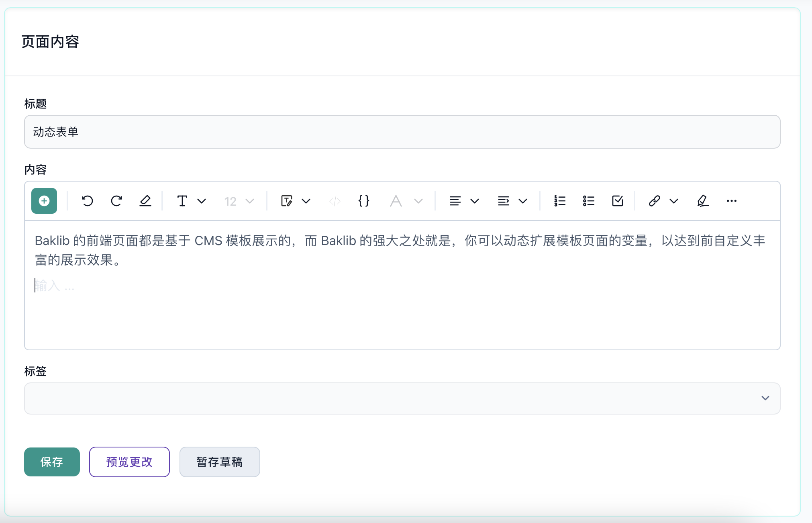The width and height of the screenshot is (812, 523).
Task: Insert a bulleted unordered list
Action: [588, 201]
